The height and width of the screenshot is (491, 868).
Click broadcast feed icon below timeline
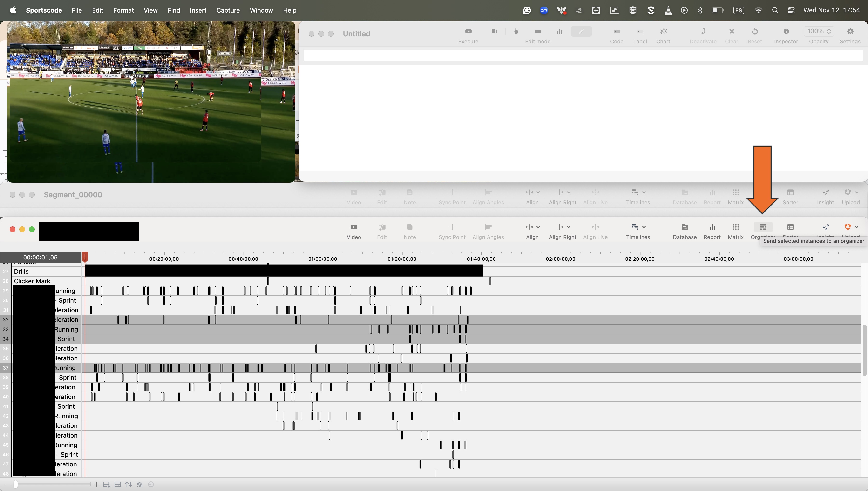[140, 484]
